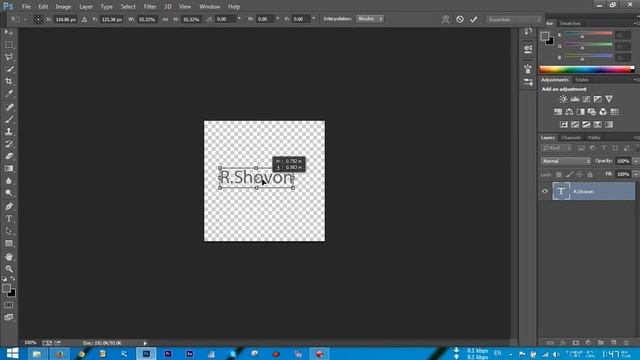This screenshot has height=360, width=640.
Task: Open the workspace Essentials dropdown
Action: tap(514, 20)
